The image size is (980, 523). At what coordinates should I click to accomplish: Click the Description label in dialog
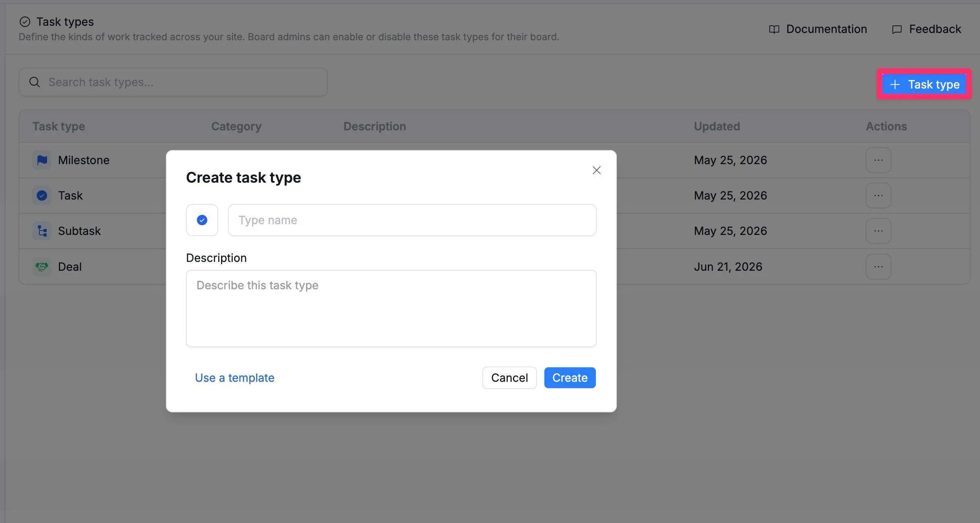[216, 258]
